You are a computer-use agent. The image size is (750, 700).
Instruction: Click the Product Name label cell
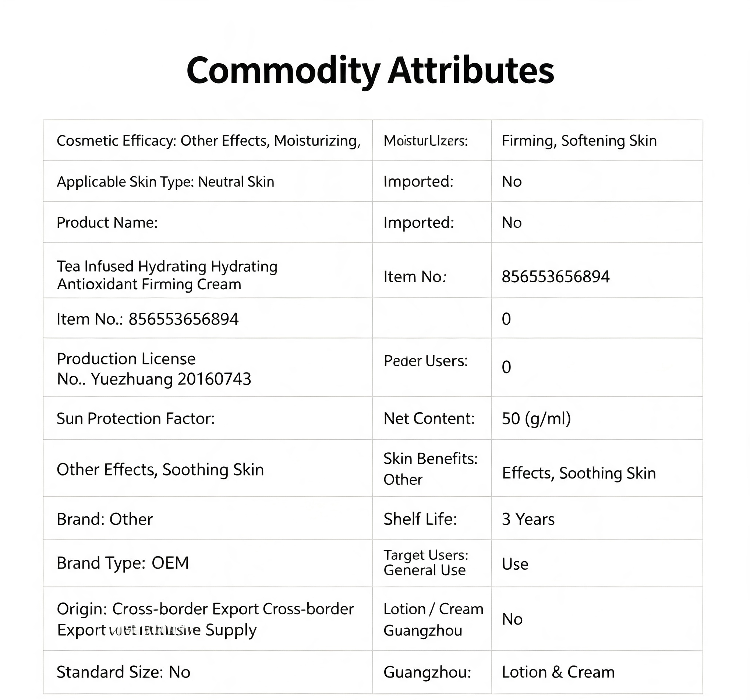[x=208, y=222]
